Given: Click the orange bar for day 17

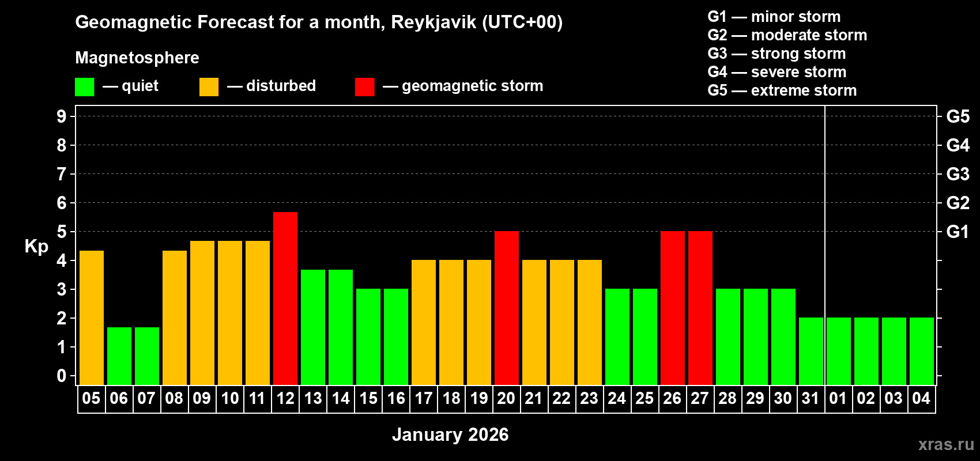Looking at the screenshot, I should point(424,323).
